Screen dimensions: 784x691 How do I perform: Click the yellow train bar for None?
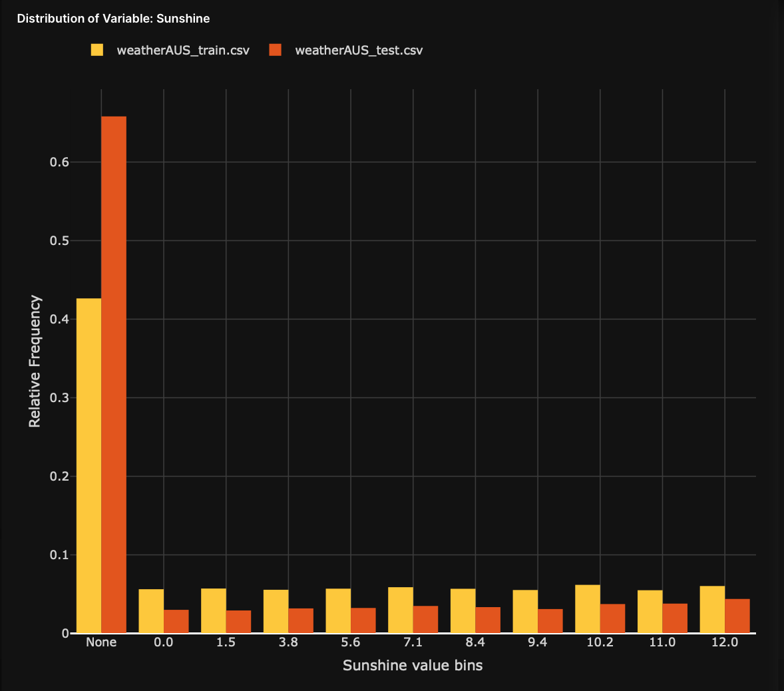pyautogui.click(x=89, y=465)
